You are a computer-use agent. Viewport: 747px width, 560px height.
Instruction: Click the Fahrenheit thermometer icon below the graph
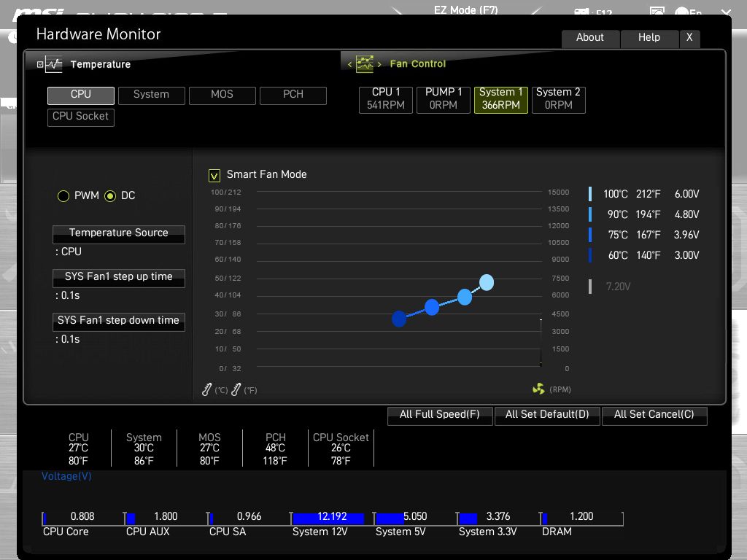point(236,390)
